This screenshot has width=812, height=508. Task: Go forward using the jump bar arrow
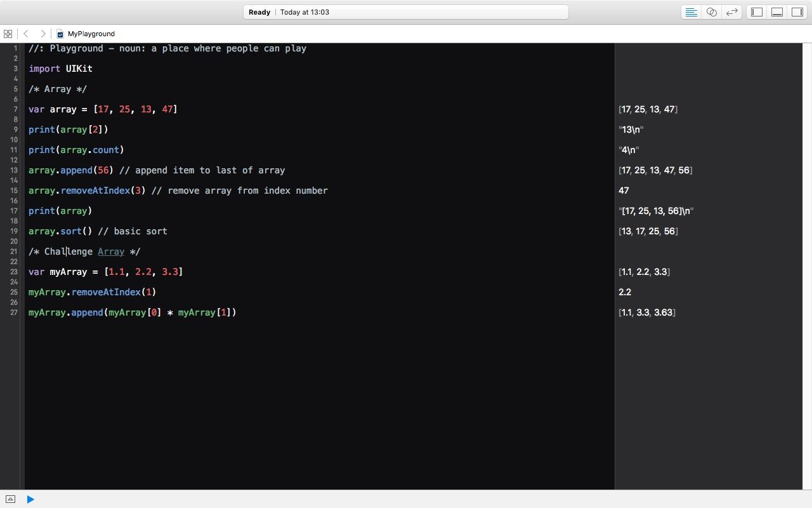click(43, 34)
